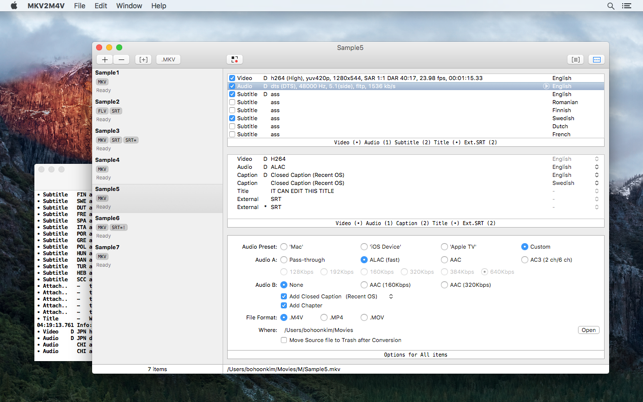643x402 pixels.
Task: Click the remove file minus button
Action: pos(121,59)
